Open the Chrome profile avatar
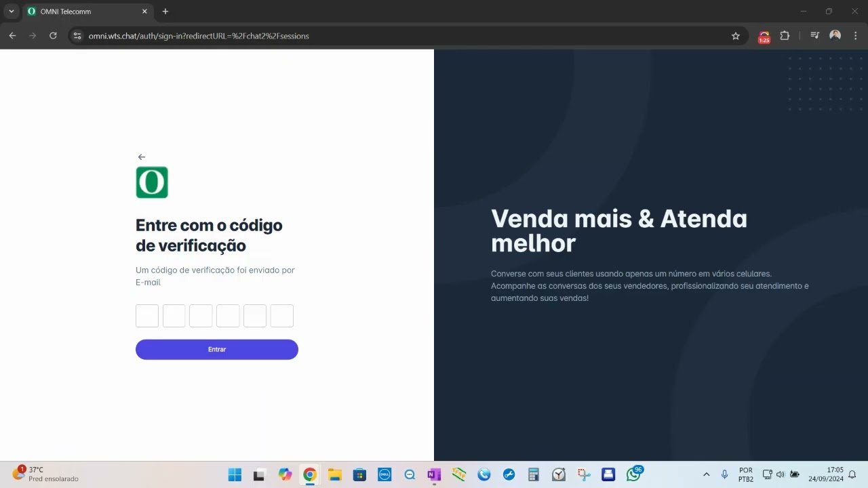868x488 pixels. pyautogui.click(x=835, y=36)
